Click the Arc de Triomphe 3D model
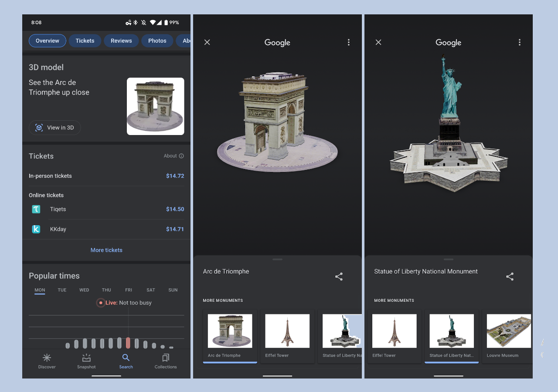Screen dimensions: 558x392 [277, 122]
